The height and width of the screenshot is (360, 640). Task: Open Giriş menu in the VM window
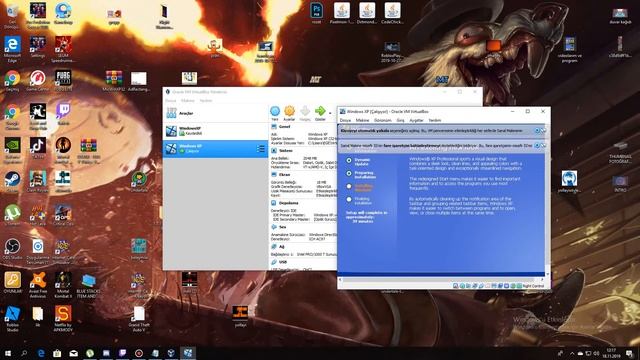401,120
